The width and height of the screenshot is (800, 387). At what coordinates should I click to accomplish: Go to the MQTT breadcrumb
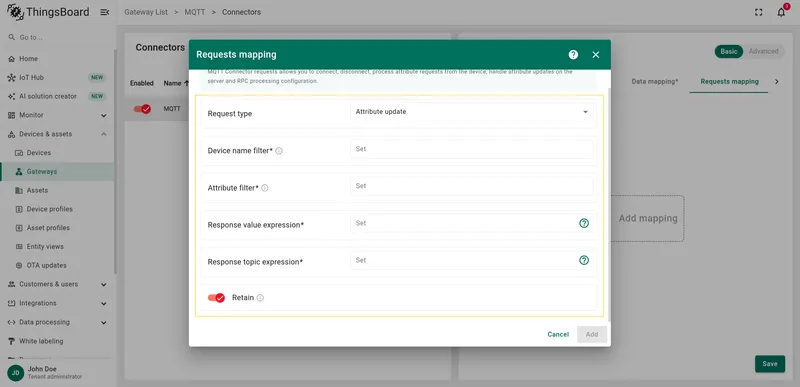195,12
